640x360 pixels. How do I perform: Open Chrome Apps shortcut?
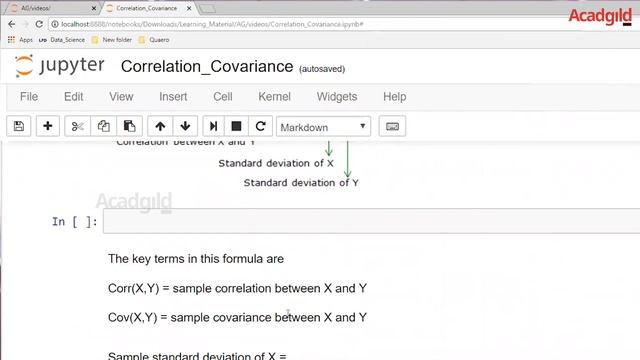(20, 40)
